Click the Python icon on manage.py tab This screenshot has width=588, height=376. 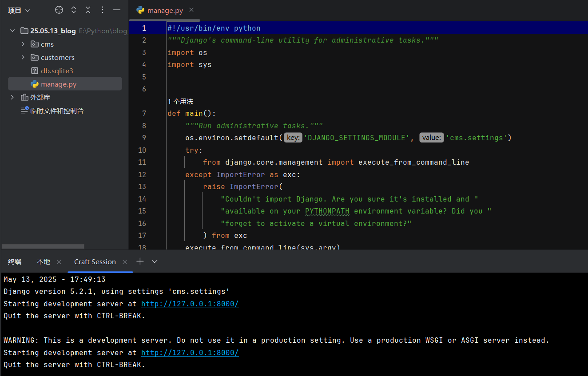140,10
